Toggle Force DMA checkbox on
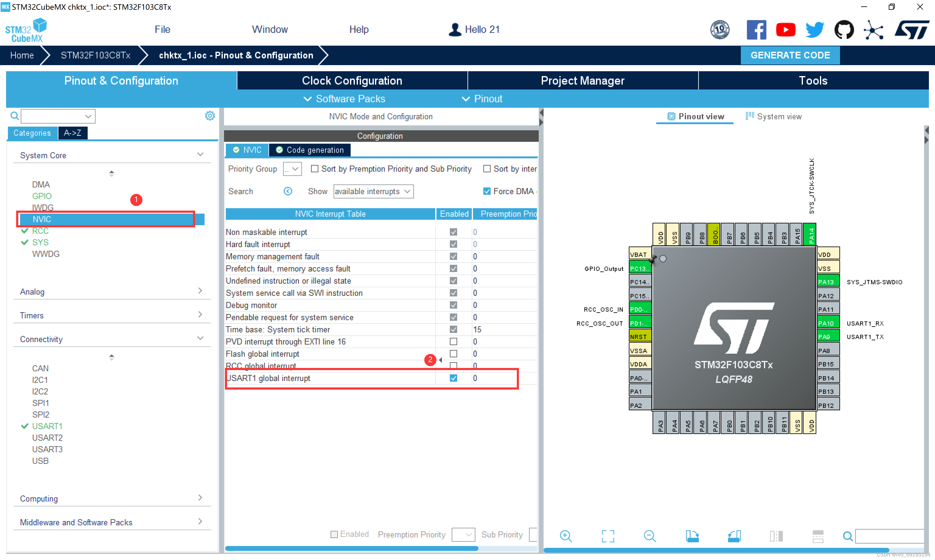Viewport: 935px width, 560px height. coord(484,191)
